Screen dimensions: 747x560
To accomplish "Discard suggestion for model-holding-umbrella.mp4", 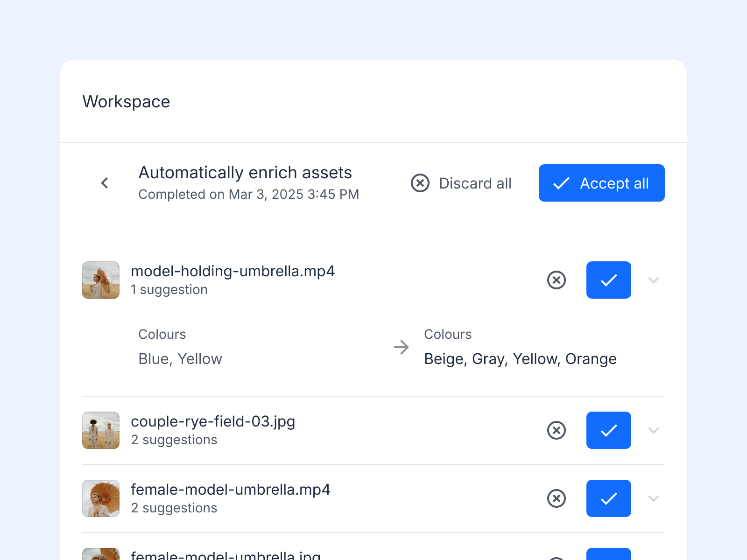I will point(557,280).
